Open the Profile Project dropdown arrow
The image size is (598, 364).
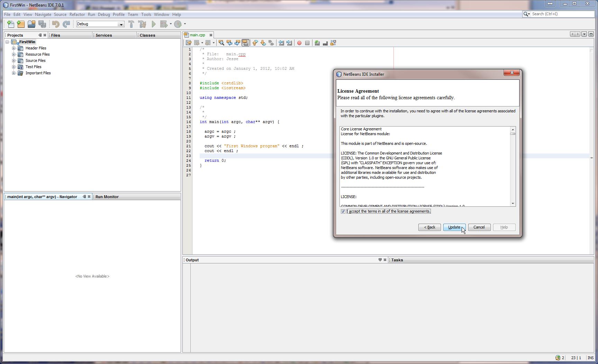[185, 24]
